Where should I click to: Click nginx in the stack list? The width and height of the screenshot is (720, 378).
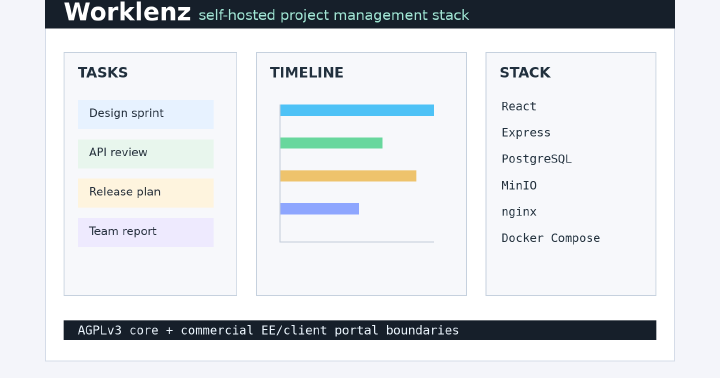click(x=519, y=212)
